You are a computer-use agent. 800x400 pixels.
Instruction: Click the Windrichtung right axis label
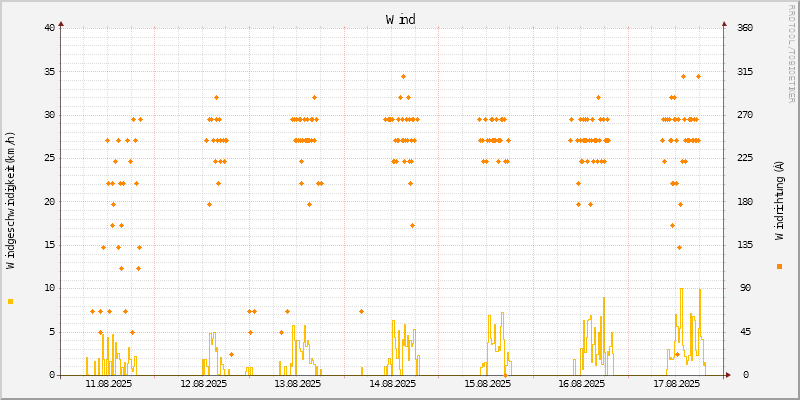[779, 200]
